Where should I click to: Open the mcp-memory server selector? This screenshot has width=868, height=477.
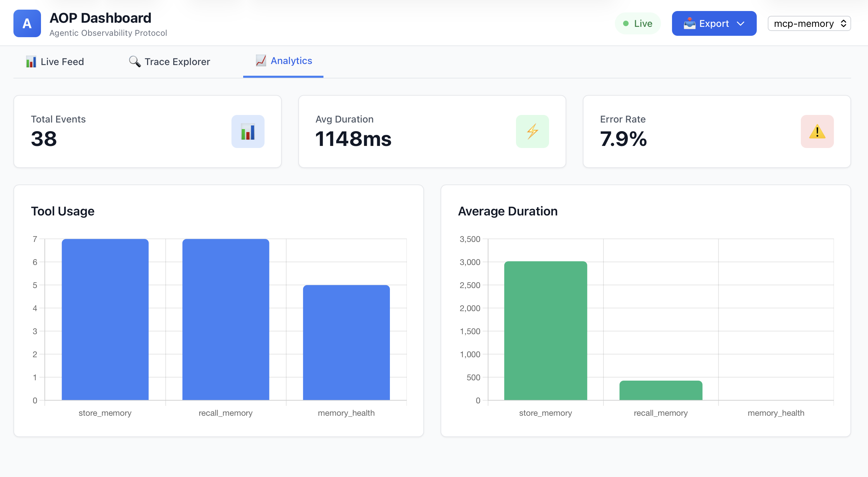point(809,23)
